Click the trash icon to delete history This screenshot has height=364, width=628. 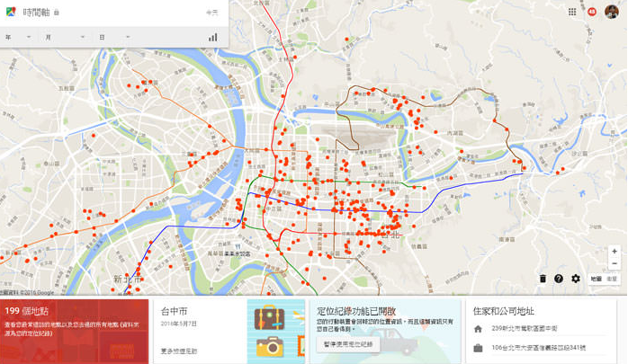point(543,279)
